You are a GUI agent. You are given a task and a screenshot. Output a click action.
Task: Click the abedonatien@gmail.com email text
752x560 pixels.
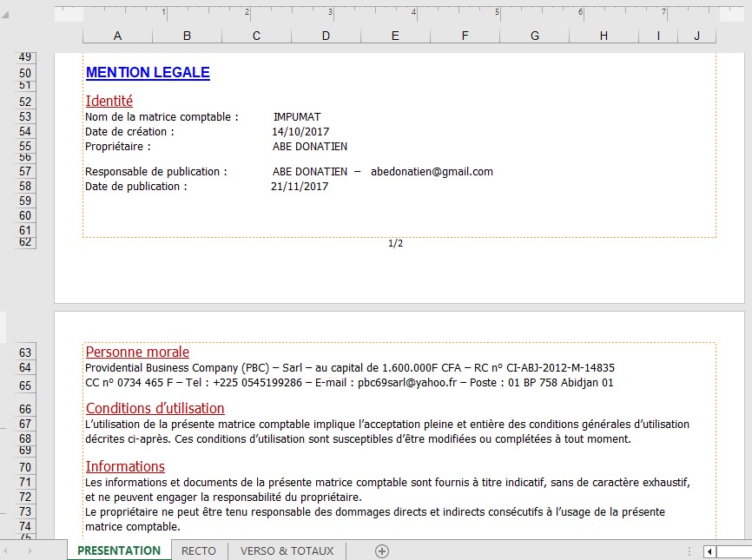(x=432, y=172)
